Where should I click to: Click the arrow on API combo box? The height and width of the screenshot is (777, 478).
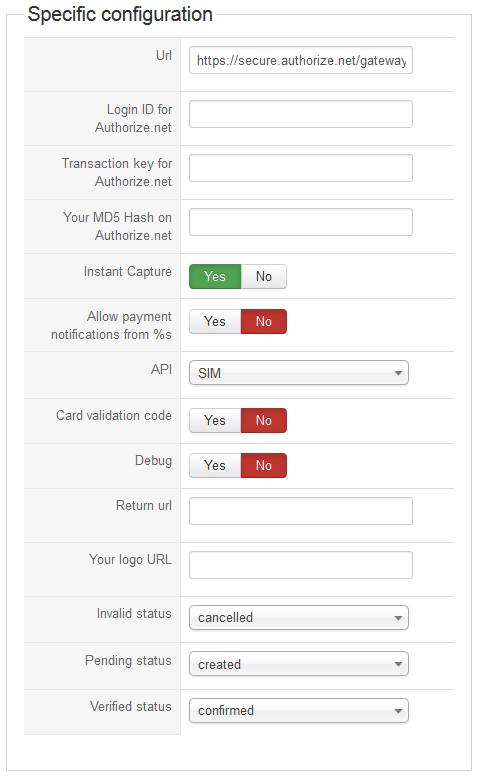(398, 373)
